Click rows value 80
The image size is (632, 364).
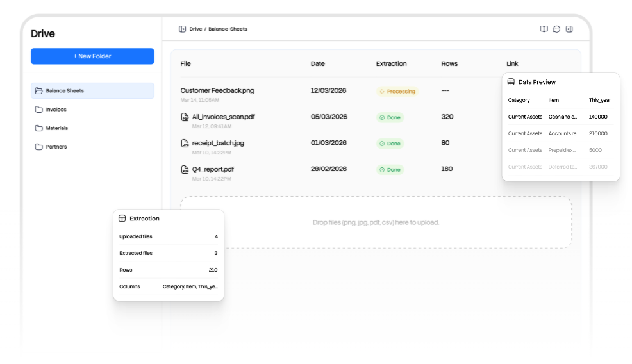(x=445, y=143)
